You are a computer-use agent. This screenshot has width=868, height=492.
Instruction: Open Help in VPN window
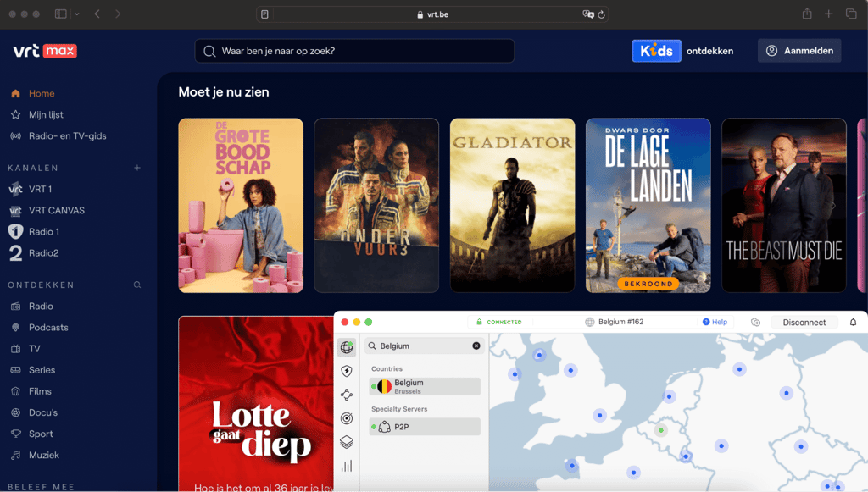point(715,322)
